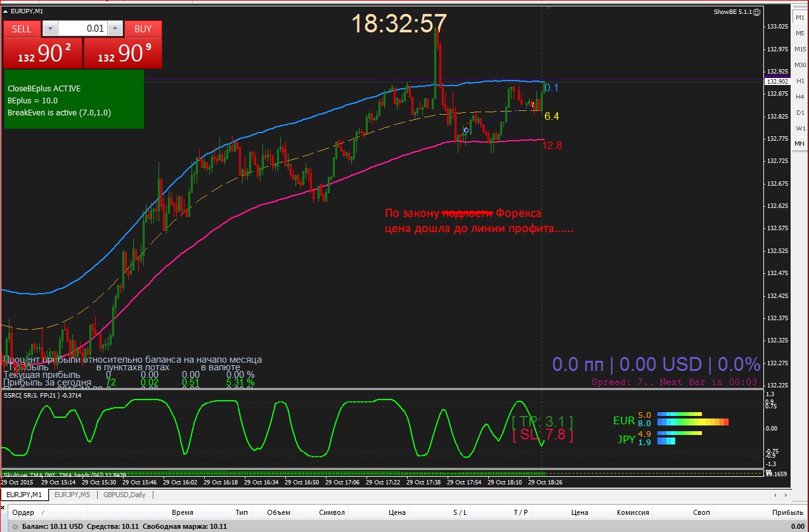Click the BEplus = 10.0 text
Image resolution: width=809 pixels, height=532 pixels.
tap(32, 101)
